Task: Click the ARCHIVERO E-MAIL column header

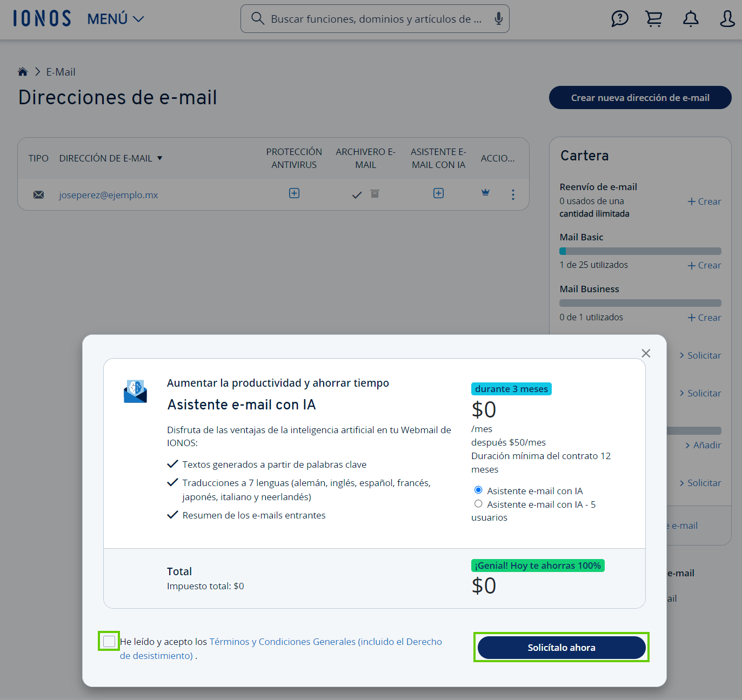Action: pos(366,158)
